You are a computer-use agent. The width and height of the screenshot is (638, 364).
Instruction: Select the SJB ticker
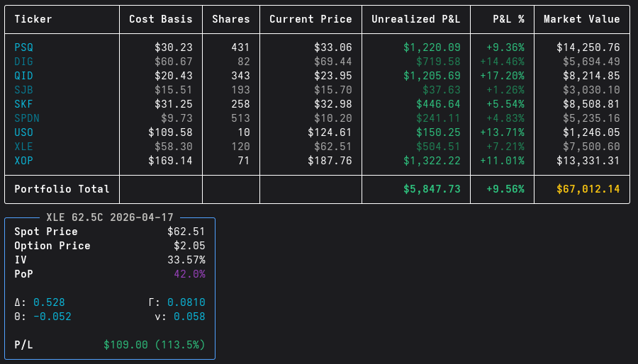(23, 90)
